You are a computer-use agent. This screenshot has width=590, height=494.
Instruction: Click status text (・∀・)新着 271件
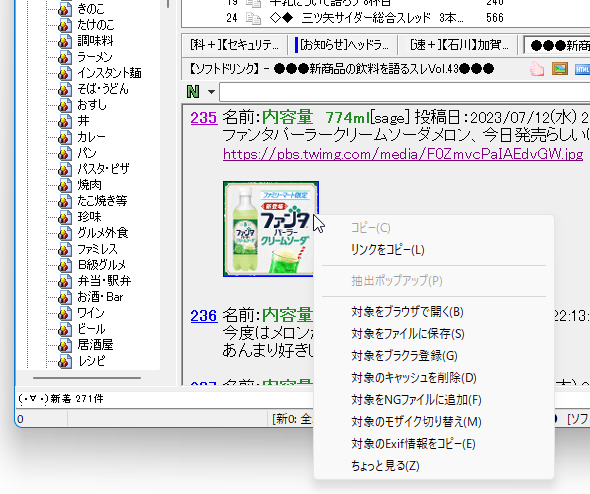pos(60,399)
